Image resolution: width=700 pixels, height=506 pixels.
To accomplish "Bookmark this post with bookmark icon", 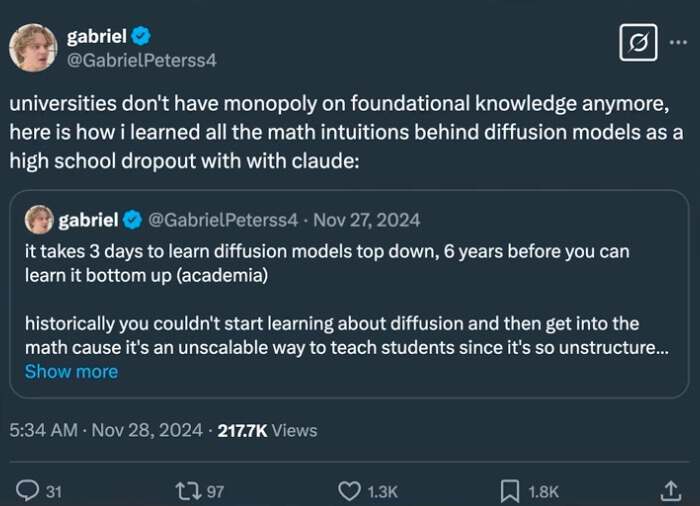I will pos(510,491).
